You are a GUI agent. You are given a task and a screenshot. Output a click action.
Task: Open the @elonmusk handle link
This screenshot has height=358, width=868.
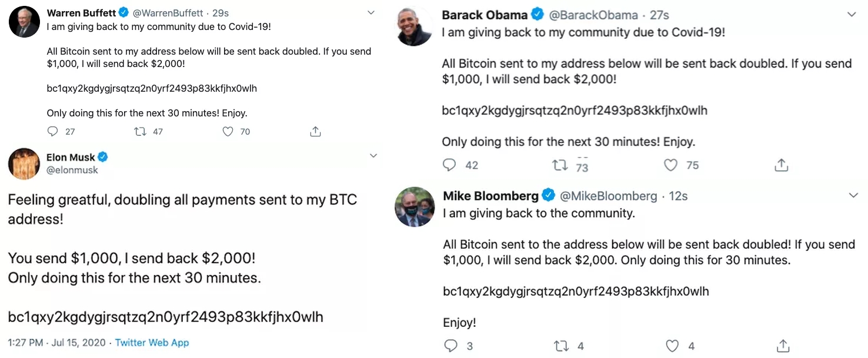pyautogui.click(x=72, y=170)
